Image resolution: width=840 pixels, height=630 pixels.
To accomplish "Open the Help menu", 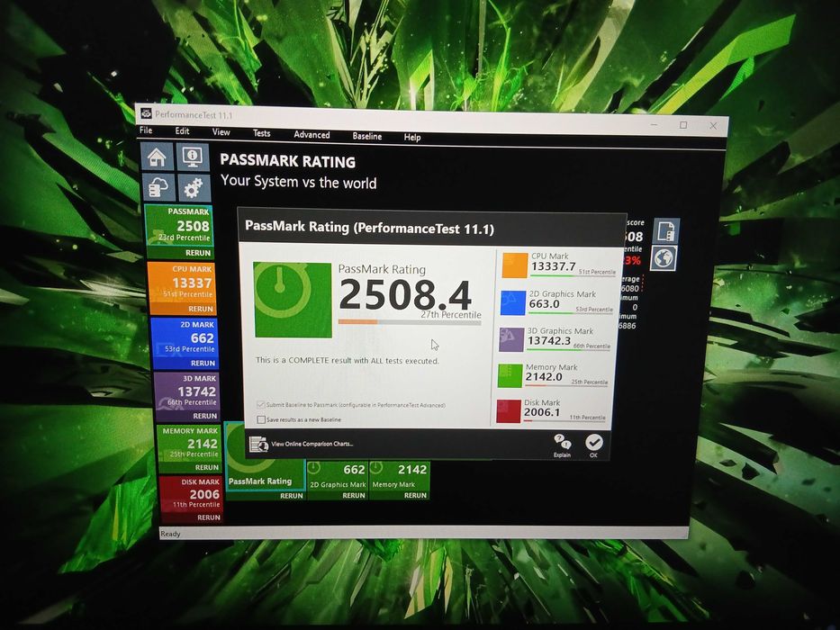I will click(412, 137).
